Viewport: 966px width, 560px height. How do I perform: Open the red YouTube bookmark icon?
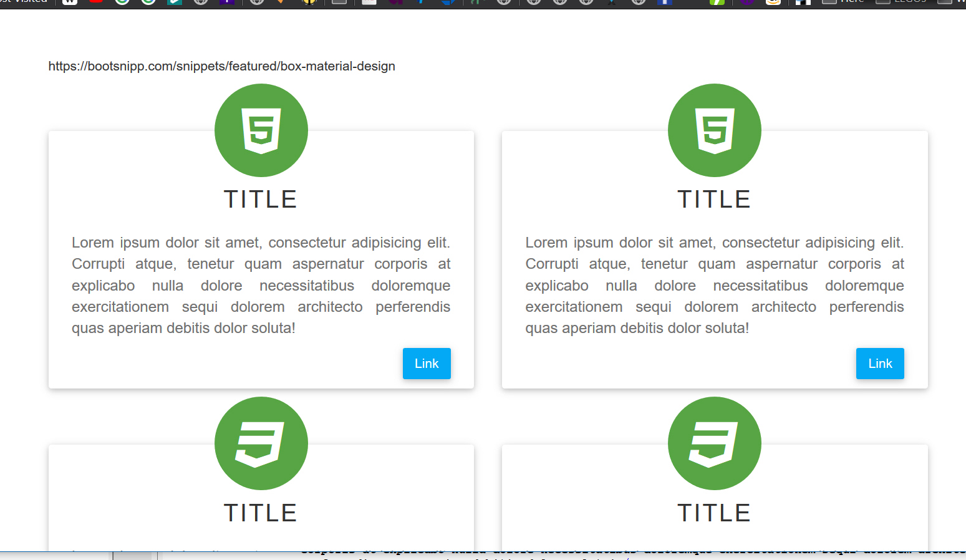tap(96, 2)
